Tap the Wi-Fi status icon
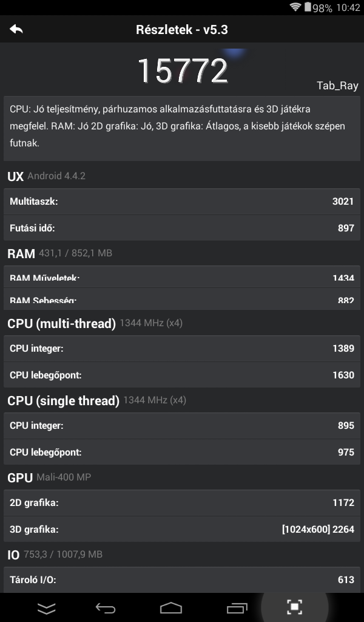The width and height of the screenshot is (364, 622). (x=295, y=7)
